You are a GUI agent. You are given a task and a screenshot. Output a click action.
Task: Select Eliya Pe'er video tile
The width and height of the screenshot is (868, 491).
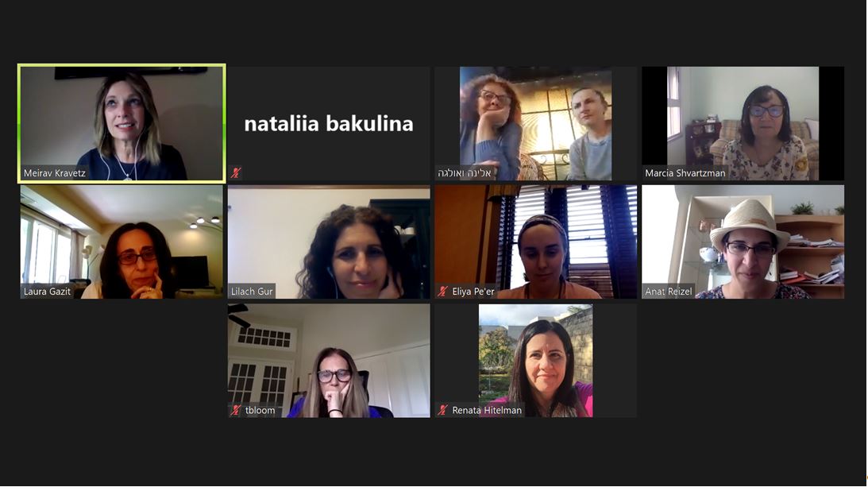pos(536,242)
